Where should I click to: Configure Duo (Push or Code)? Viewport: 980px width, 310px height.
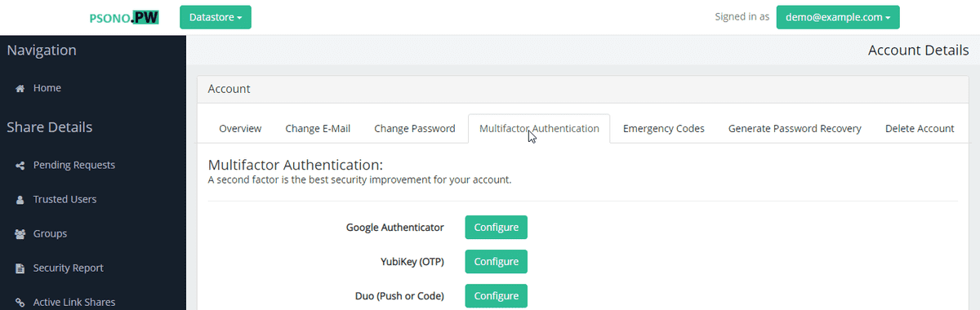coord(497,296)
